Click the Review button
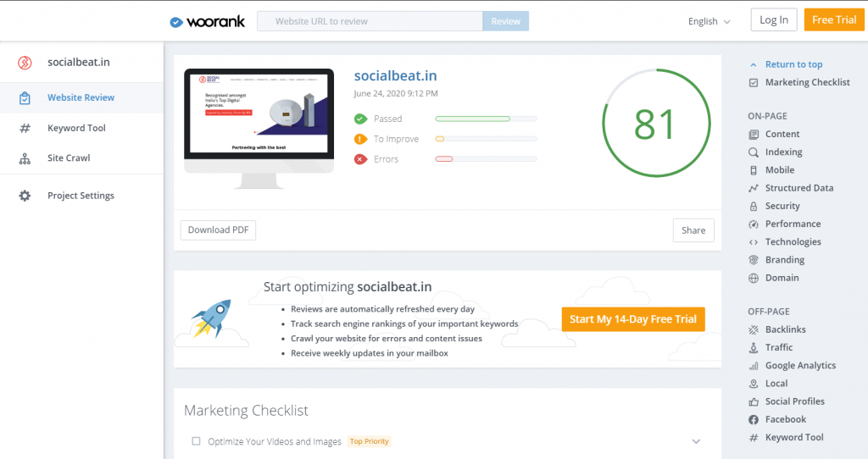868x459 pixels. pyautogui.click(x=505, y=21)
